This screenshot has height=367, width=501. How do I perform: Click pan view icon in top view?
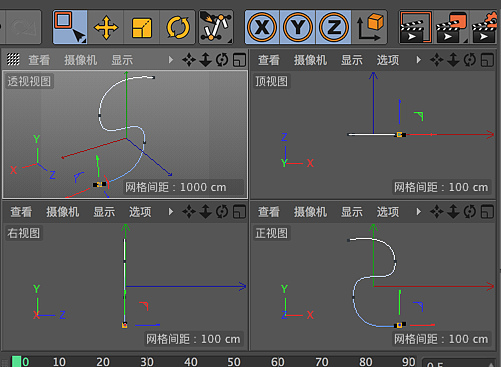coord(437,60)
